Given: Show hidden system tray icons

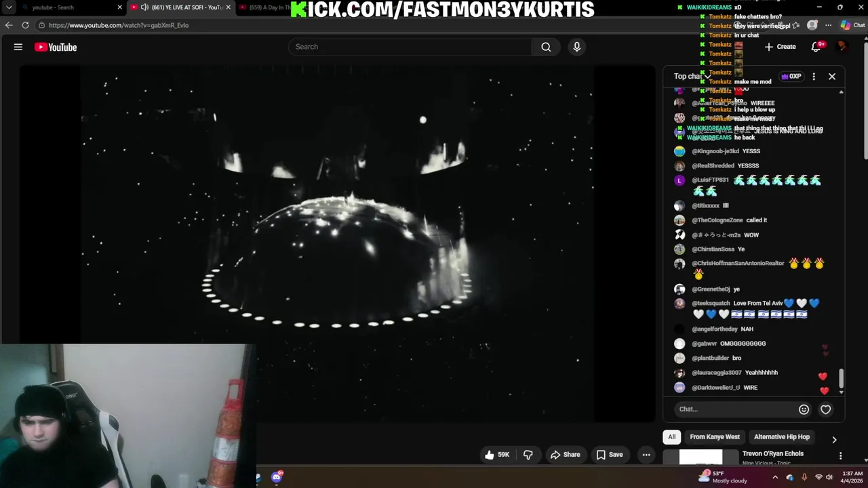Looking at the screenshot, I should coord(775,477).
